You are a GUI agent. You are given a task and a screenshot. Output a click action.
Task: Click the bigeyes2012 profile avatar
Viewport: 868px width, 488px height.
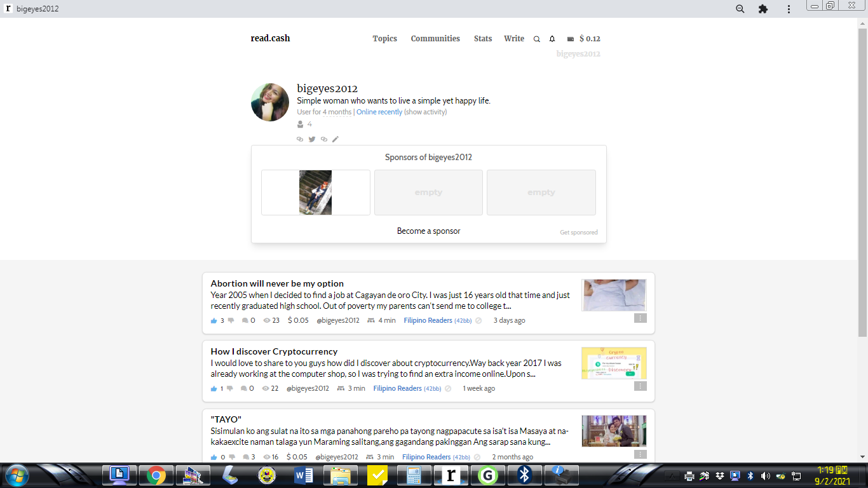(270, 102)
